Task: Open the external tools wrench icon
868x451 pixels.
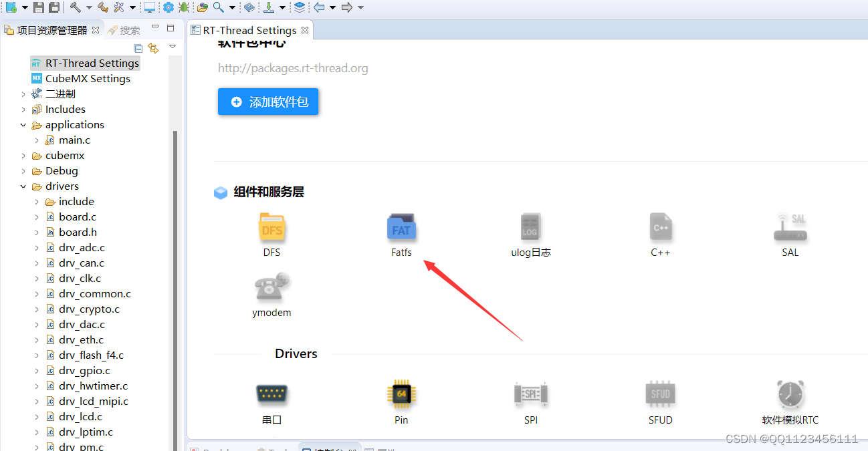Action: point(120,9)
